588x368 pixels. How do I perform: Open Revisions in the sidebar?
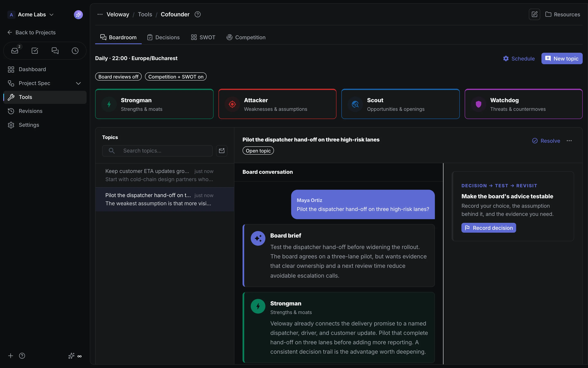point(45,111)
